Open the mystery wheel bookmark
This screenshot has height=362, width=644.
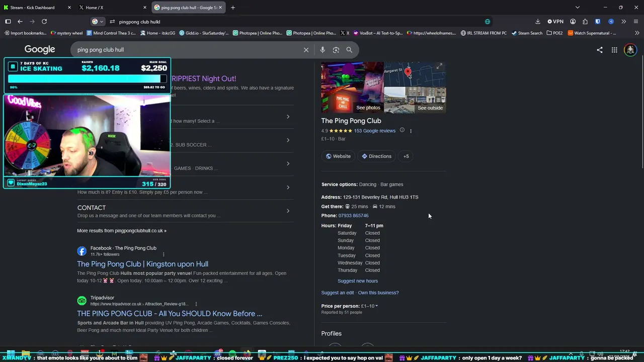tap(66, 33)
